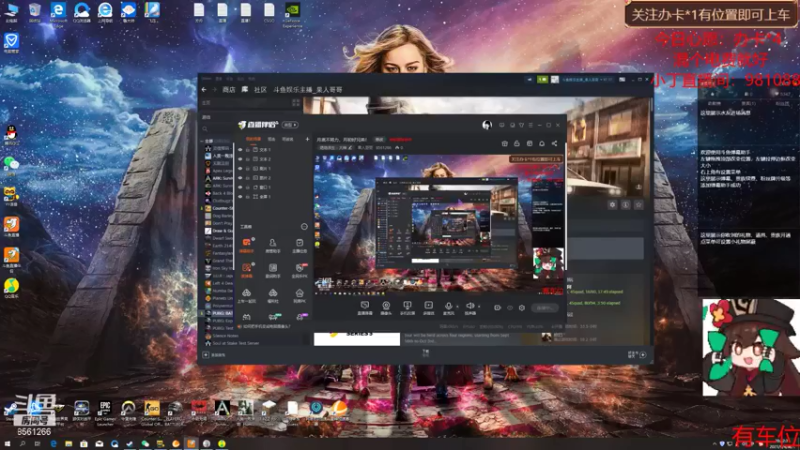
Task: Open the profile avatar in streaming app titlebar
Action: click(x=487, y=124)
